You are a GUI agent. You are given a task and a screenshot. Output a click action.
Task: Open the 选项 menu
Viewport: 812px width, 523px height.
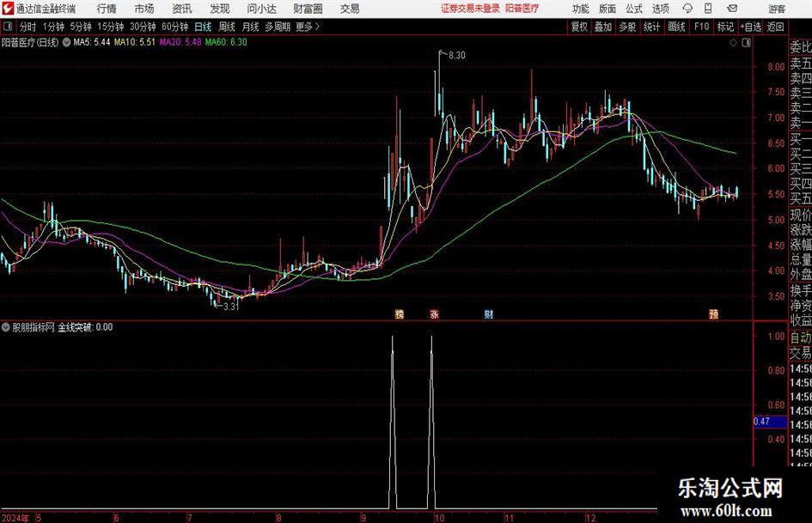pos(660,9)
